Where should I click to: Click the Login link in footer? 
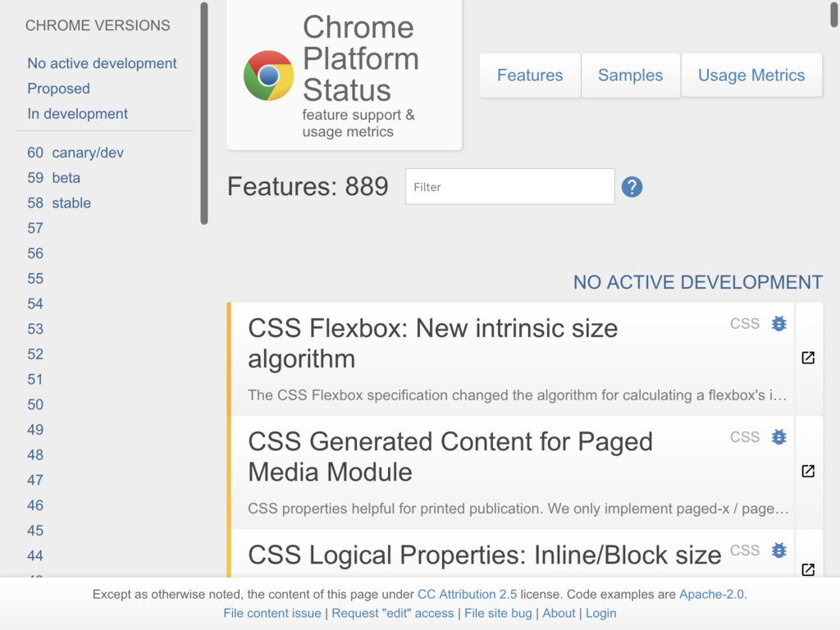[x=600, y=613]
